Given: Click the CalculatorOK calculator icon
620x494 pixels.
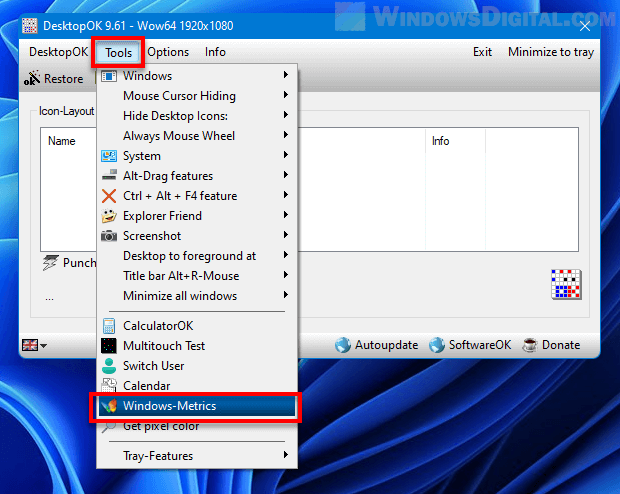Looking at the screenshot, I should tap(109, 326).
